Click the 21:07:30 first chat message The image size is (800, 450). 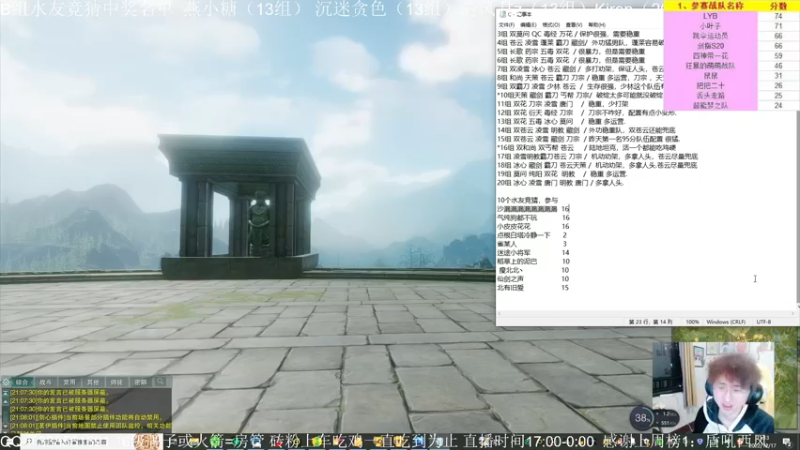(60, 393)
